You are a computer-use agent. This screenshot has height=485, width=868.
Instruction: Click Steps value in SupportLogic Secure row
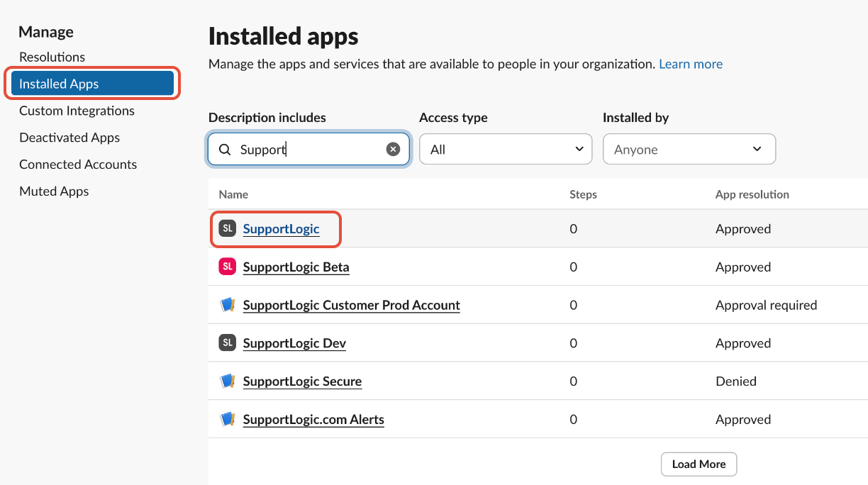tap(574, 381)
